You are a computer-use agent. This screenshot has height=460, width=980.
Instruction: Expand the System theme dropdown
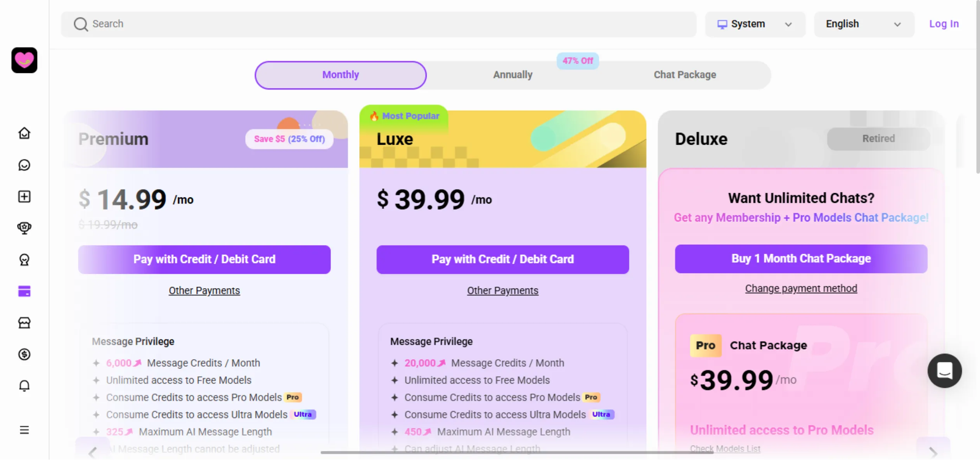tap(755, 24)
